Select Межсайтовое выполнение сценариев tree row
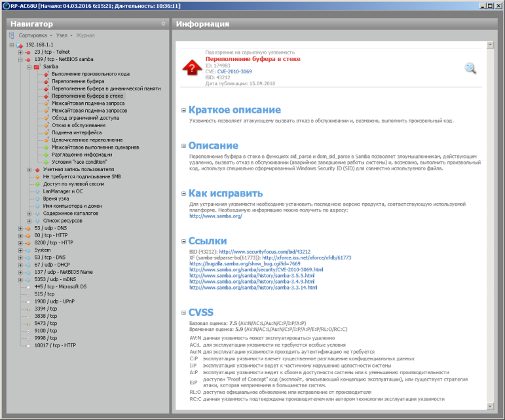505x420 pixels. pyautogui.click(x=96, y=147)
